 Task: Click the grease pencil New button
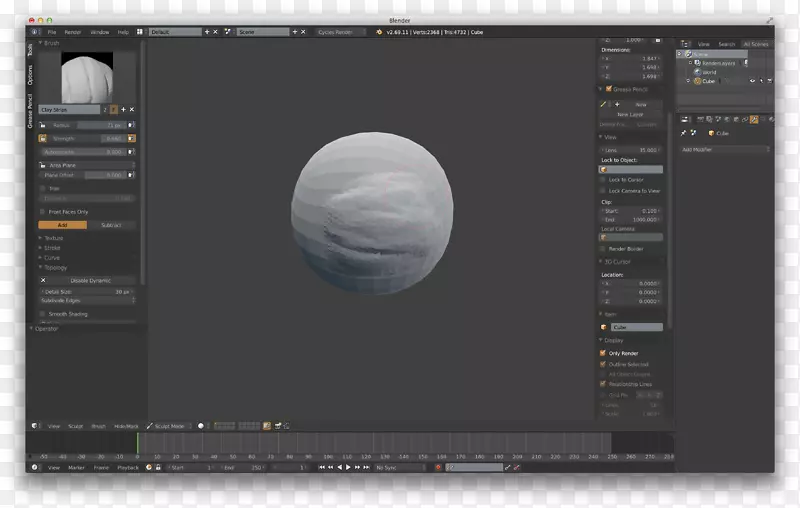click(640, 104)
